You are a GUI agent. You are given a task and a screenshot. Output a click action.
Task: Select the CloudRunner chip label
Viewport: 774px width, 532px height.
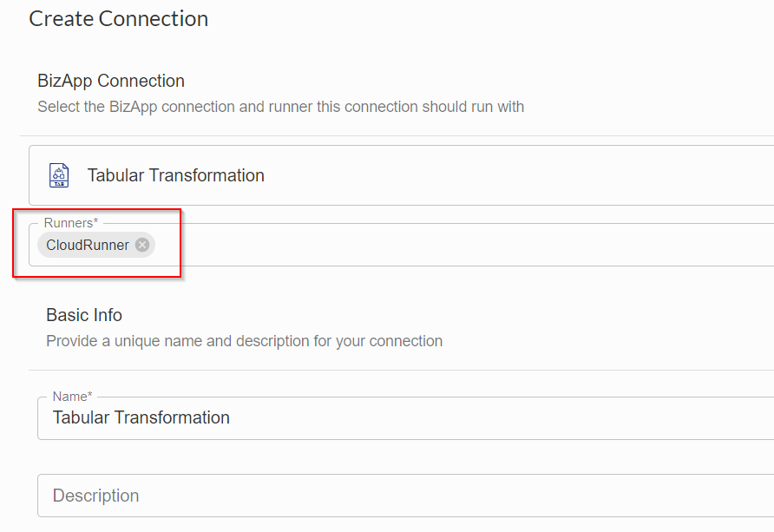(88, 245)
